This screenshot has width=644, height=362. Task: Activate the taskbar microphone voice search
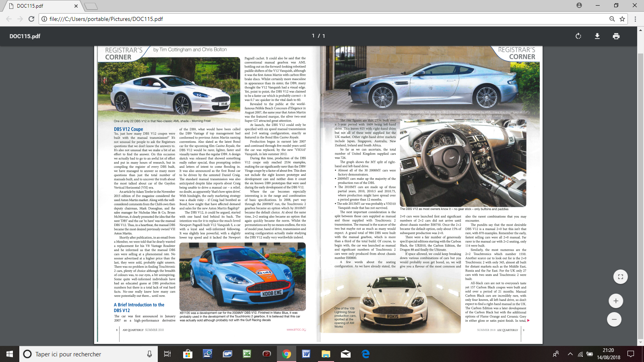[x=149, y=354]
